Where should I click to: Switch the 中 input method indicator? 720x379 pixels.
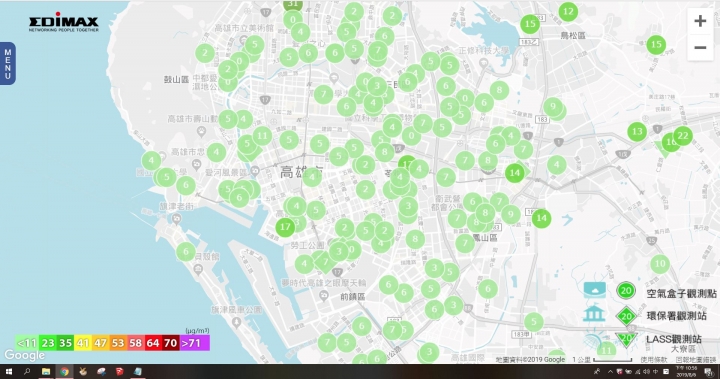(x=655, y=372)
